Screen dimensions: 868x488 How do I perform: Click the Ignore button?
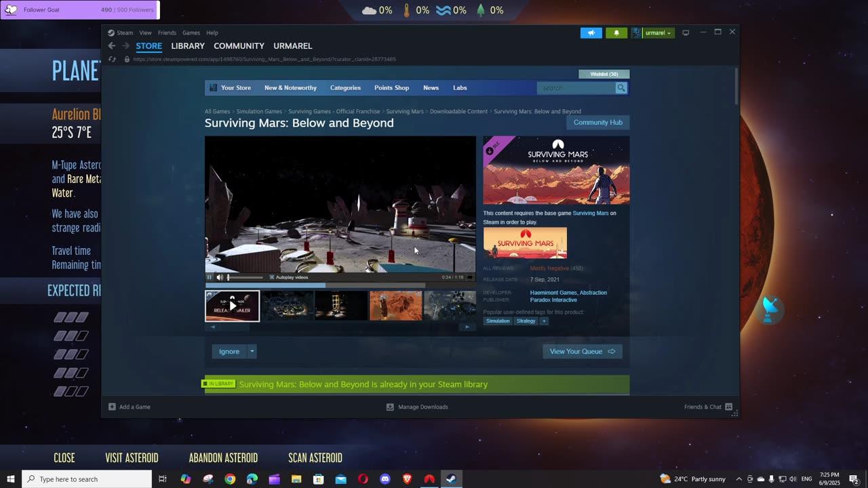coord(229,351)
